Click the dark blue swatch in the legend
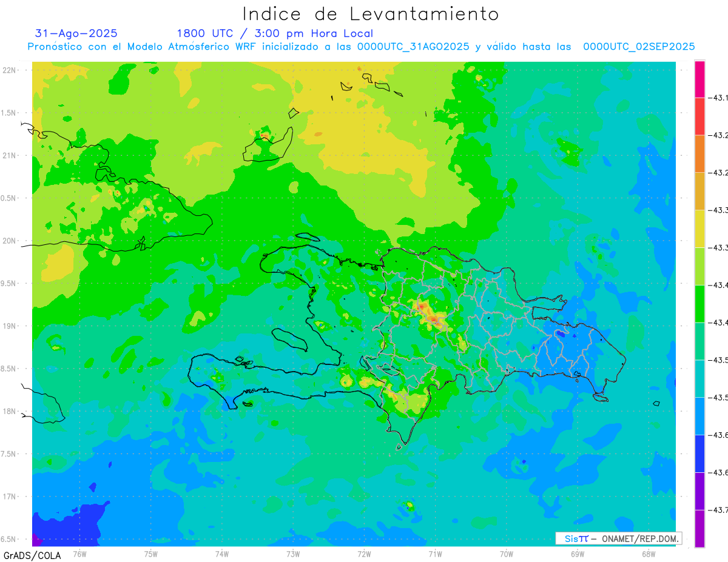 coord(699,453)
